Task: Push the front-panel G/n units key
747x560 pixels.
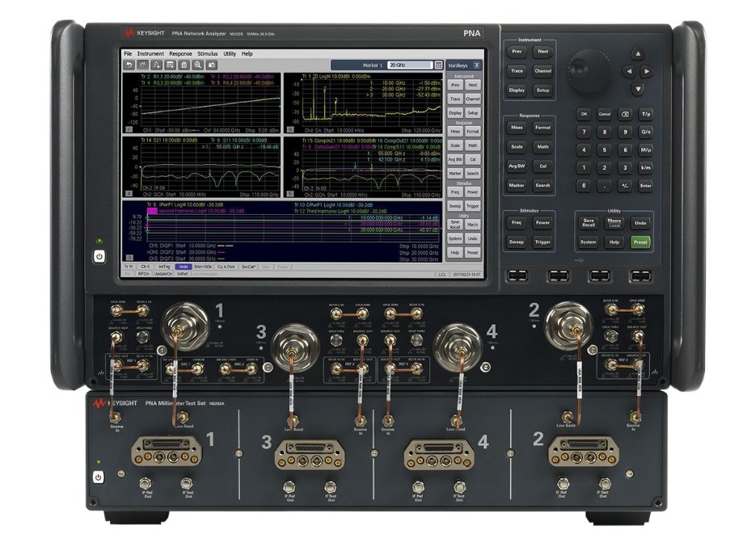Action: (x=645, y=132)
